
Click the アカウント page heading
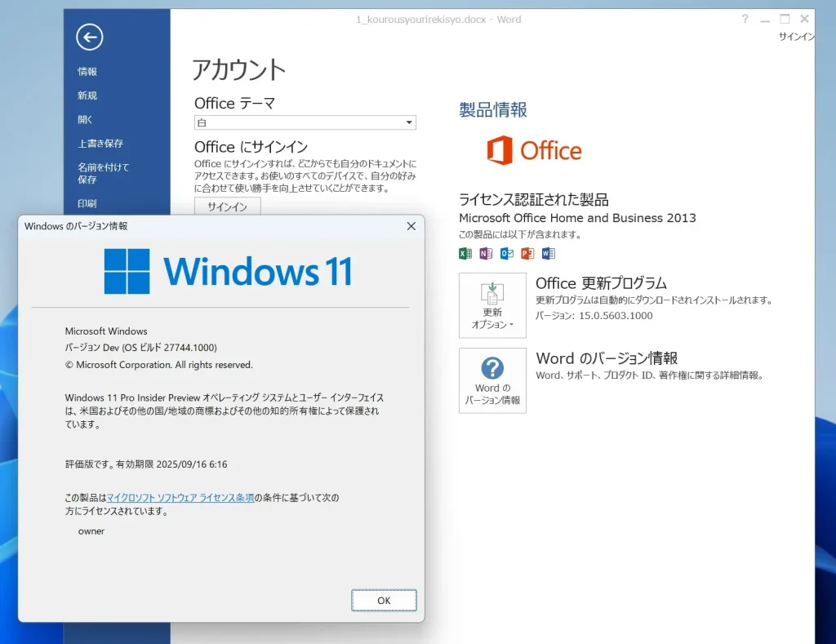[239, 70]
